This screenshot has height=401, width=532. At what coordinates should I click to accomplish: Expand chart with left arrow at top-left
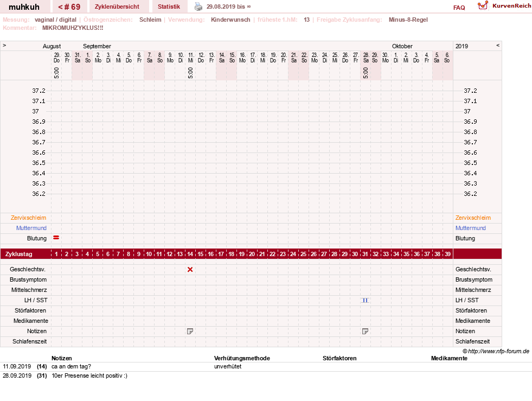pos(4,45)
